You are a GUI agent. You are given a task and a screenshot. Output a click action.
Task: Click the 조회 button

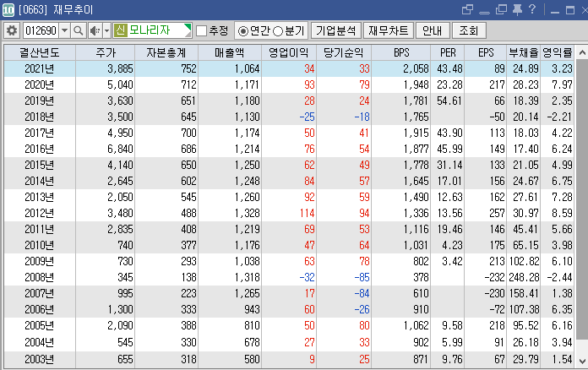[469, 30]
